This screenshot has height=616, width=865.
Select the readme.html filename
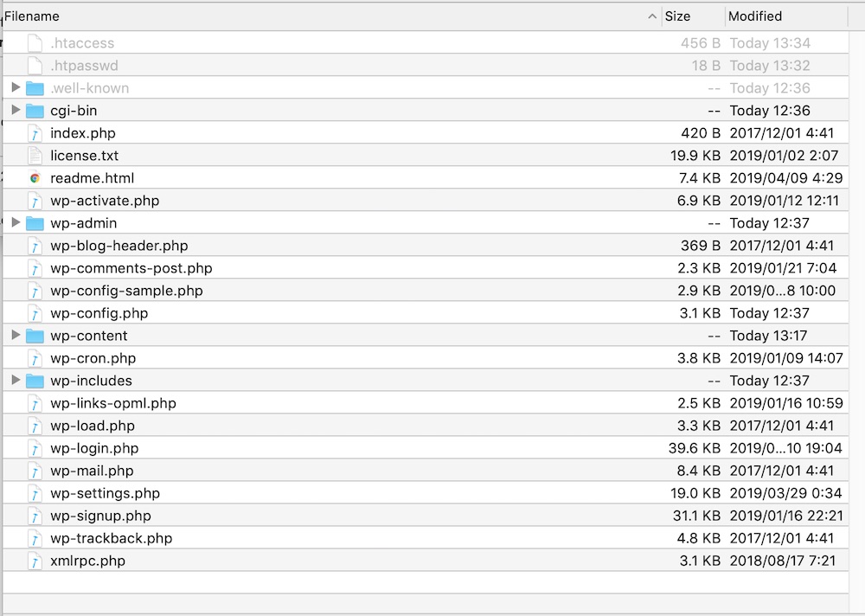pyautogui.click(x=93, y=178)
